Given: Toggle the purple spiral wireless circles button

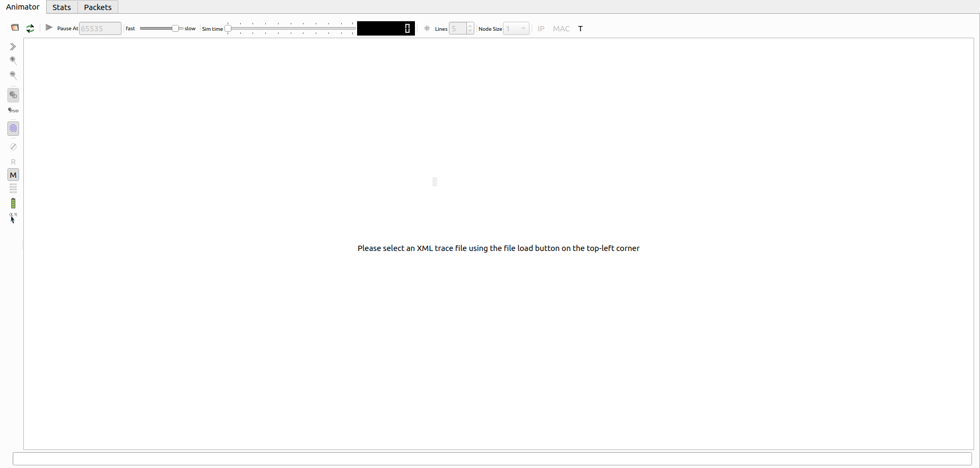Looking at the screenshot, I should (13, 128).
